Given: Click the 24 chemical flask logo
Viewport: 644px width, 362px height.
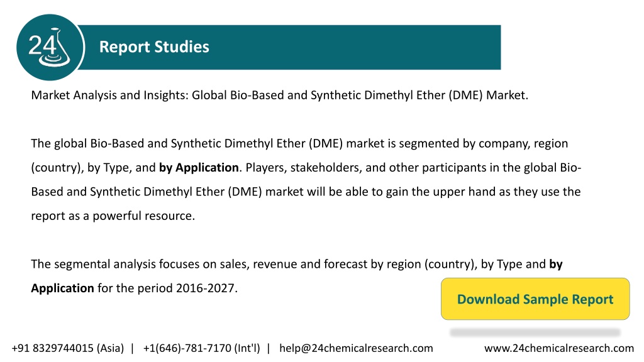Looking at the screenshot, I should point(50,47).
